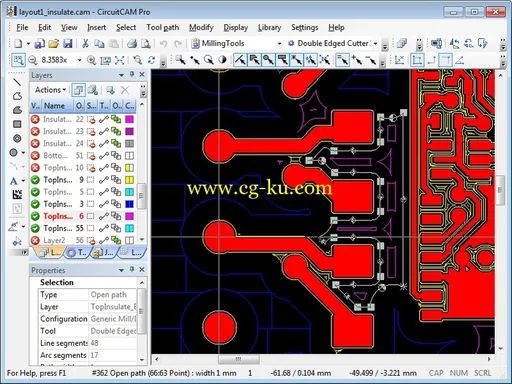Select the Text tool A icon

coord(14,181)
